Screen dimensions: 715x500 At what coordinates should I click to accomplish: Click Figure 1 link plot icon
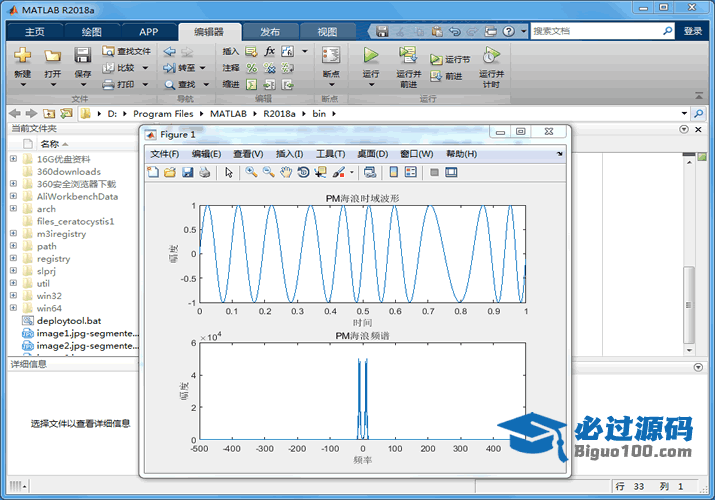[x=370, y=172]
